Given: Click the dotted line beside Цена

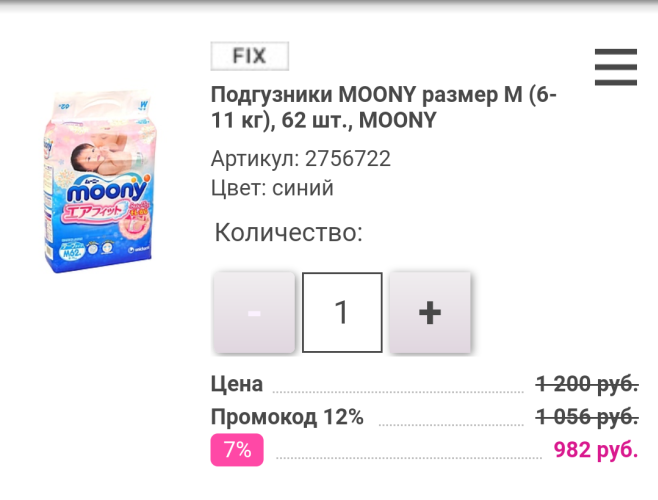Looking at the screenshot, I should 400,391.
